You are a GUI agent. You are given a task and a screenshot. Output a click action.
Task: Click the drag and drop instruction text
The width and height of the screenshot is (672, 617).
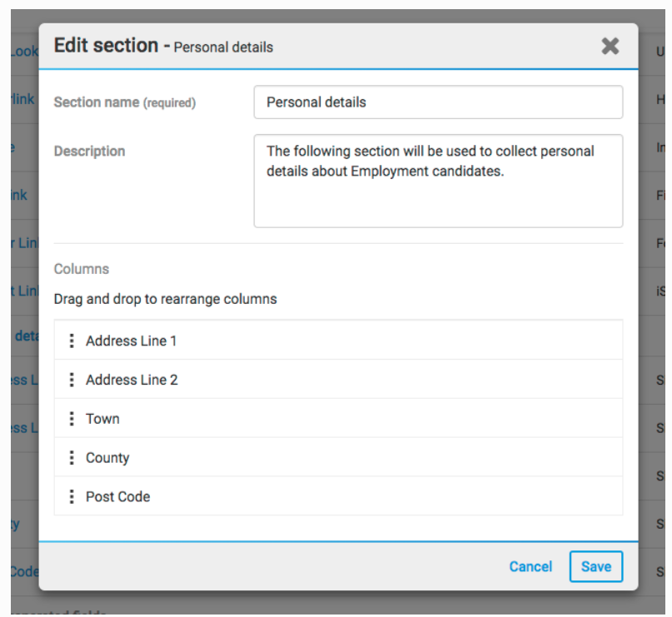[x=165, y=298]
